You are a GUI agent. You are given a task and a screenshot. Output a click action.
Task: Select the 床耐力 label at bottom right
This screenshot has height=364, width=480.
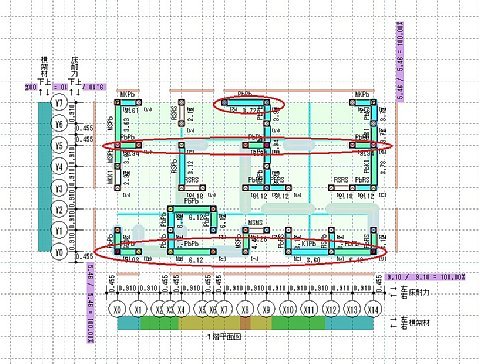pos(418,292)
